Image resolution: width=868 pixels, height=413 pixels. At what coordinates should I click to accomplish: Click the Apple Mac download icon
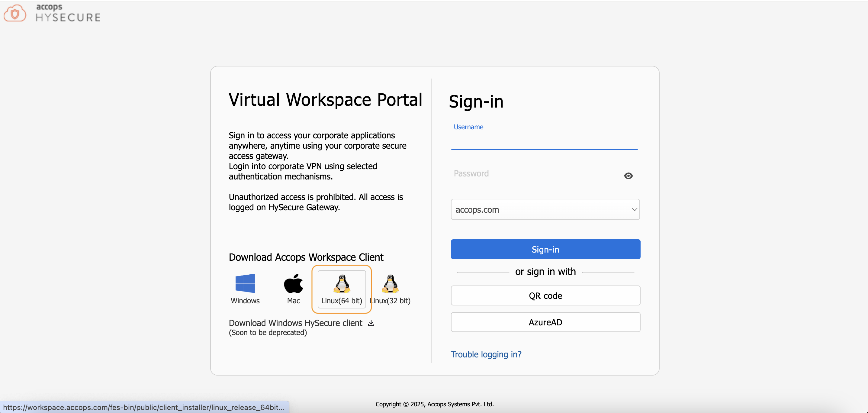click(293, 283)
